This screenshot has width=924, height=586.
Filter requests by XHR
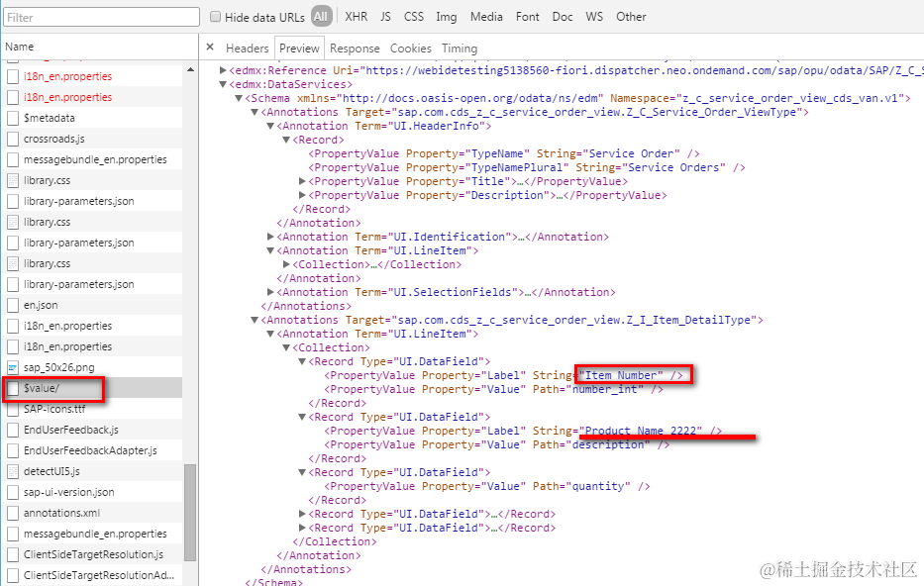tap(356, 17)
